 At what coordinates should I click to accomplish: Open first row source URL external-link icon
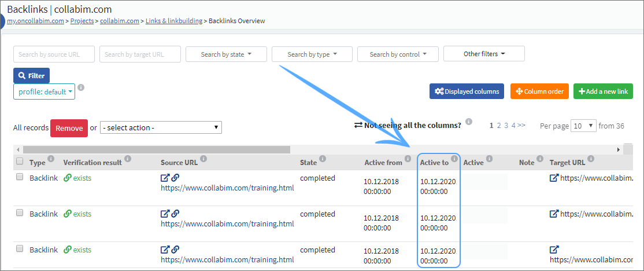click(165, 178)
